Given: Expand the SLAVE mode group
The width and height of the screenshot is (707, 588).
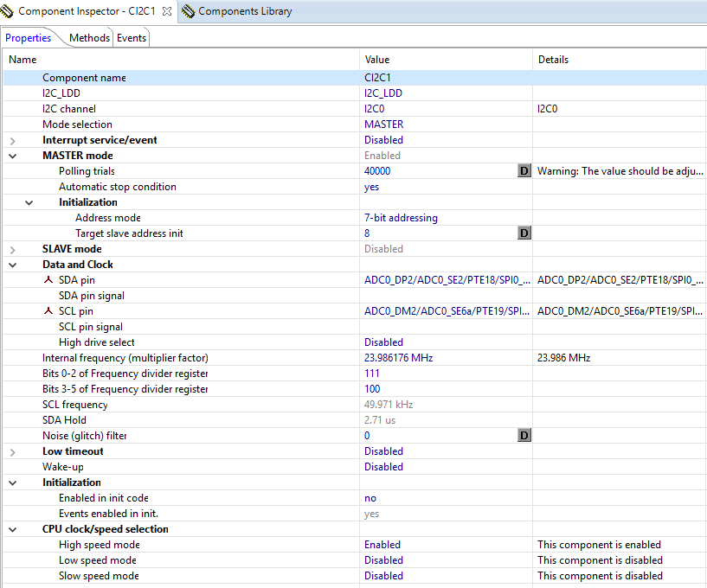Looking at the screenshot, I should click(x=13, y=249).
